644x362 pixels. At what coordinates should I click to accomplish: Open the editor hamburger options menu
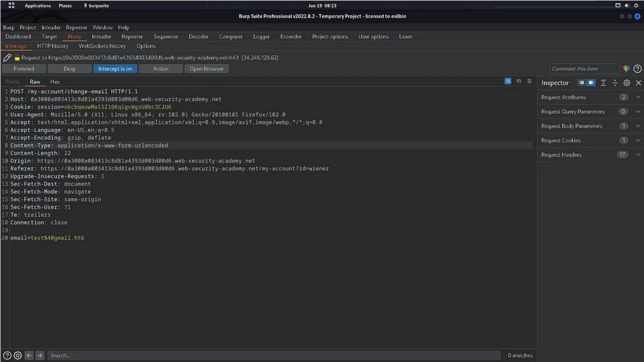click(529, 82)
